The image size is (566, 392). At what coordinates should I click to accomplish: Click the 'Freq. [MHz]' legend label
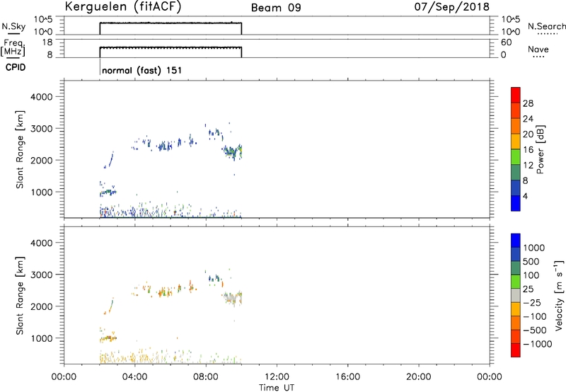point(13,47)
